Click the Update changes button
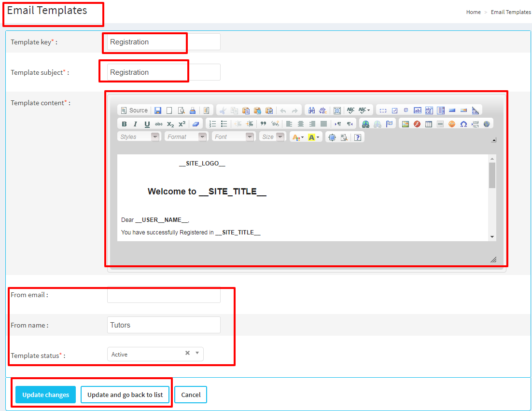This screenshot has width=532, height=411. coord(46,395)
